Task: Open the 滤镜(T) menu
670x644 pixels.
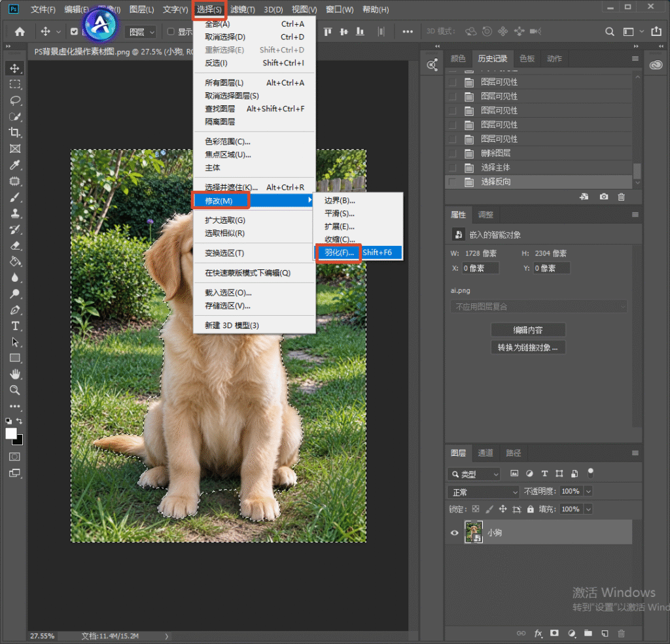Action: [242, 9]
